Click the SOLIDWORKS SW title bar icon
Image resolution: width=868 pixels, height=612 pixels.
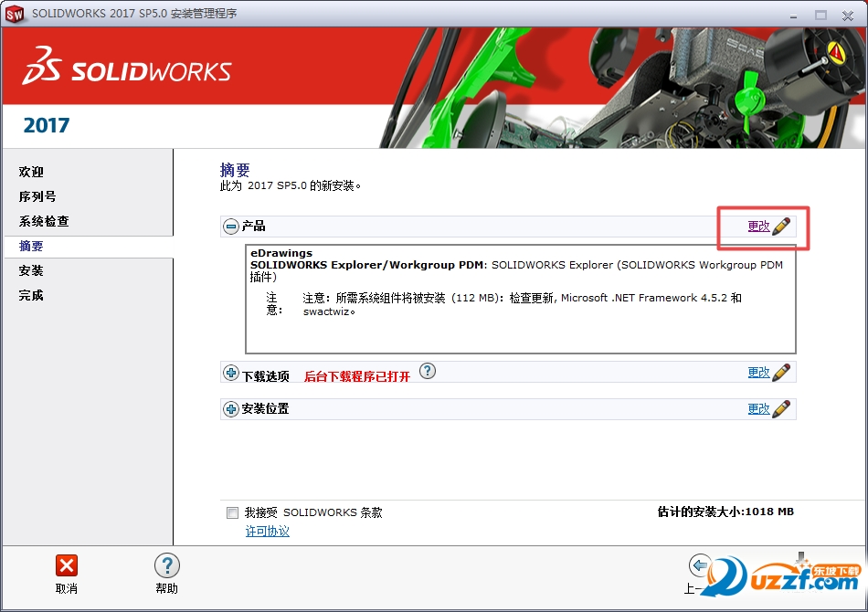15,14
